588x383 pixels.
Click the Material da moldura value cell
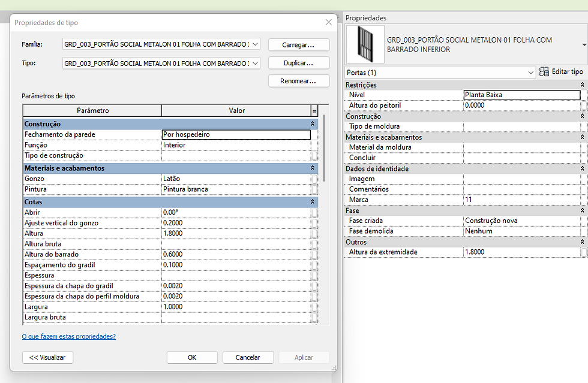pos(522,147)
